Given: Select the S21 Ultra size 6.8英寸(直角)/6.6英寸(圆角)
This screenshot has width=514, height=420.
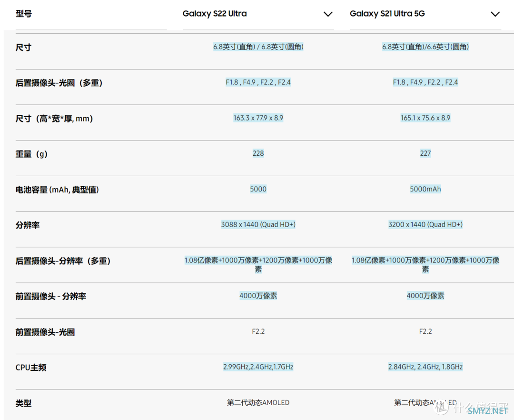Looking at the screenshot, I should tap(425, 47).
